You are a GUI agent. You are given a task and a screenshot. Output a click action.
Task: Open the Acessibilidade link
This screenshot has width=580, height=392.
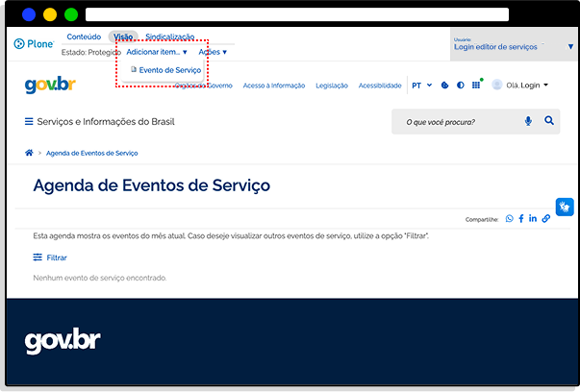[380, 86]
